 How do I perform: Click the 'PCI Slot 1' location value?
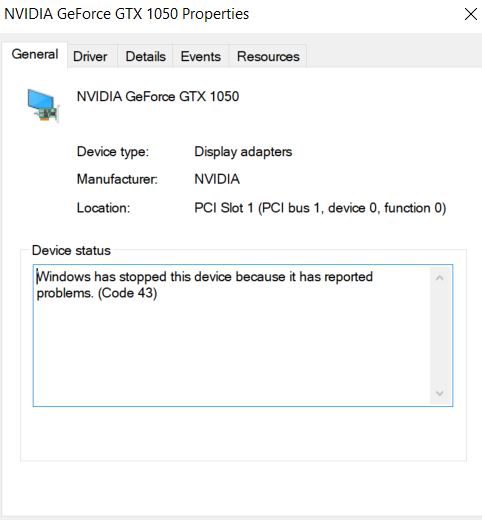tap(320, 208)
